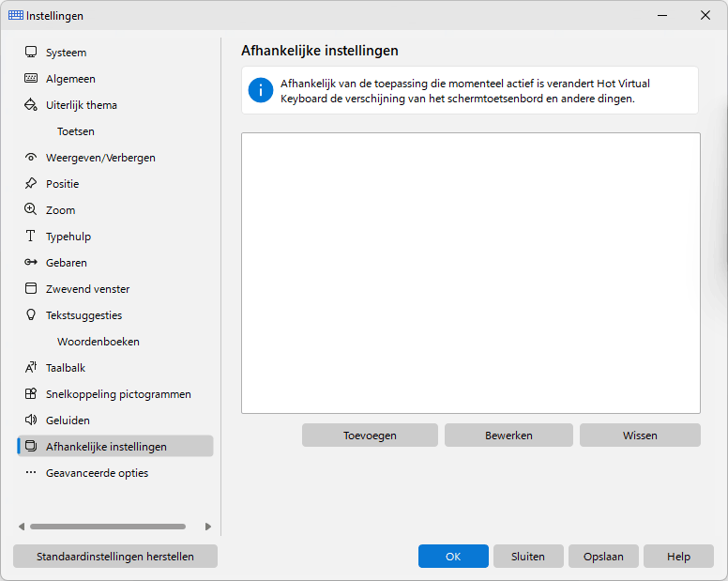Viewport: 728px width, 581px height.
Task: Switch to the Positie page
Action: 115,183
